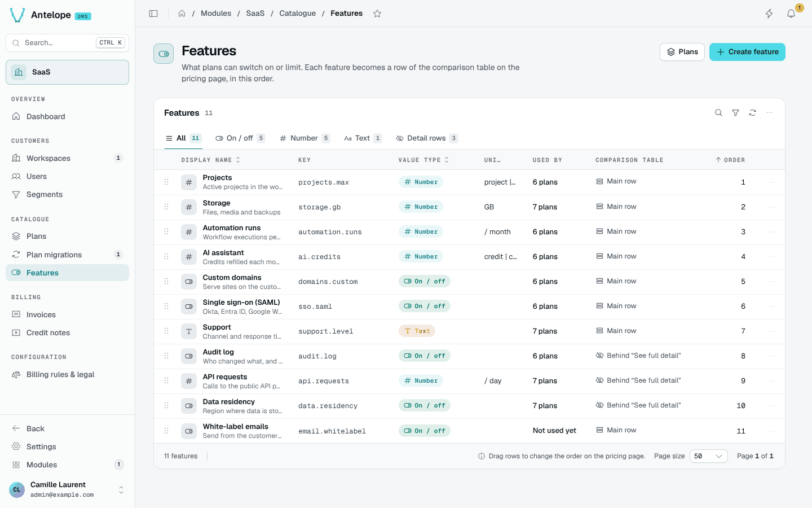Open the table filter icon

click(735, 113)
